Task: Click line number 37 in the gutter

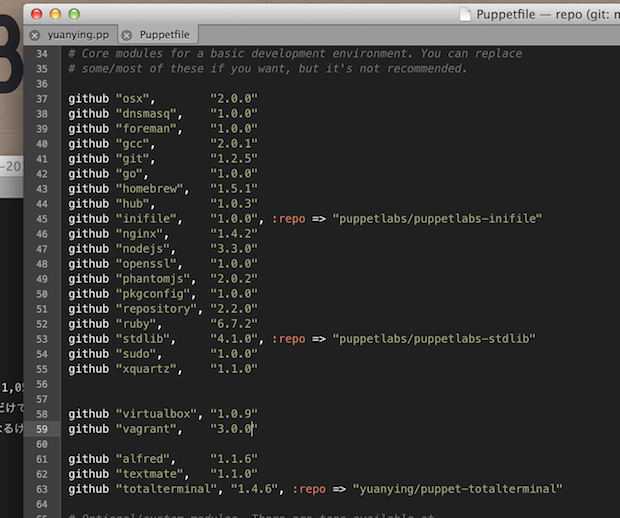Action: 42,99
